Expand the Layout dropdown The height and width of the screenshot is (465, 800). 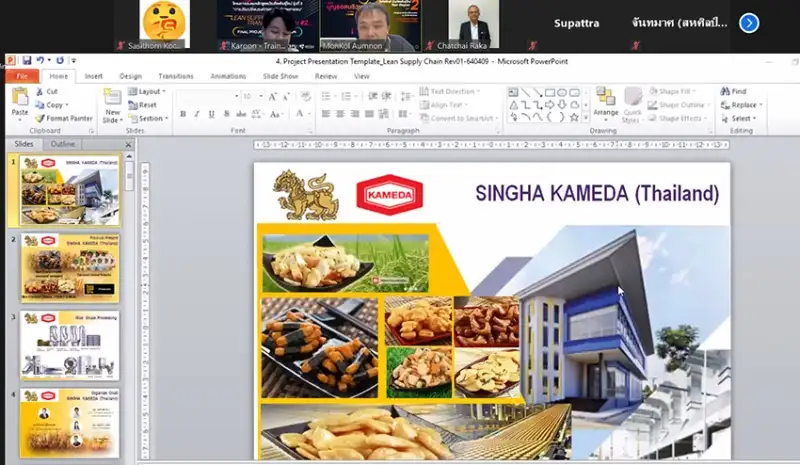[x=147, y=91]
